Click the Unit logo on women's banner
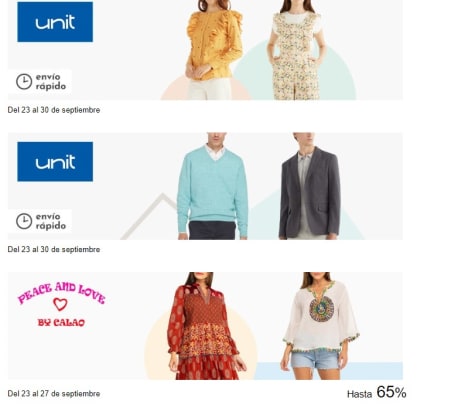The width and height of the screenshot is (475, 418). tap(55, 22)
